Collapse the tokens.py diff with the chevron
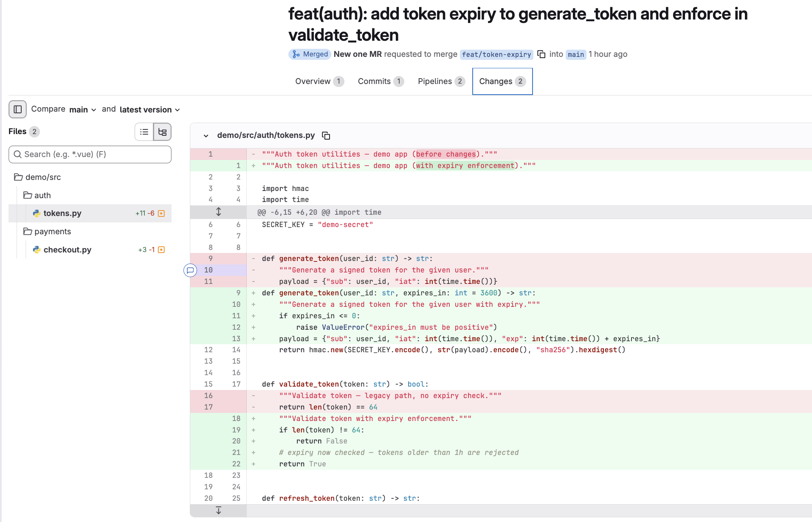This screenshot has width=812, height=522. [206, 136]
